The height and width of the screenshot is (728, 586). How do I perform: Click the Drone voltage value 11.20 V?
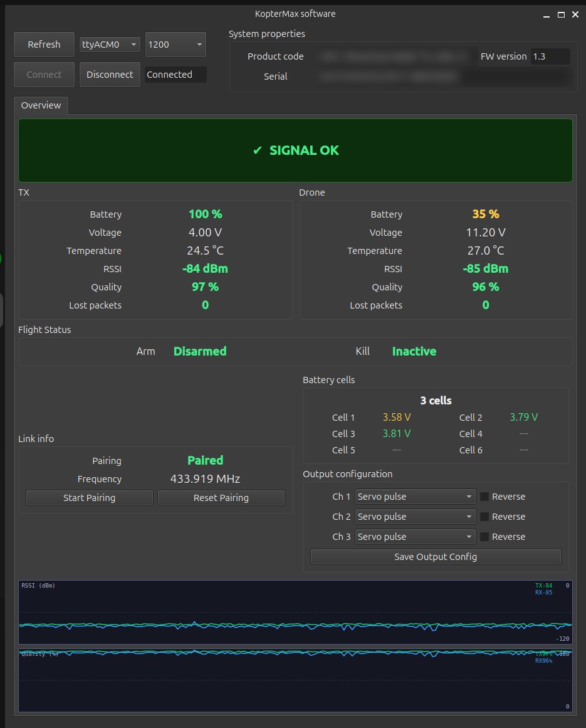click(486, 232)
